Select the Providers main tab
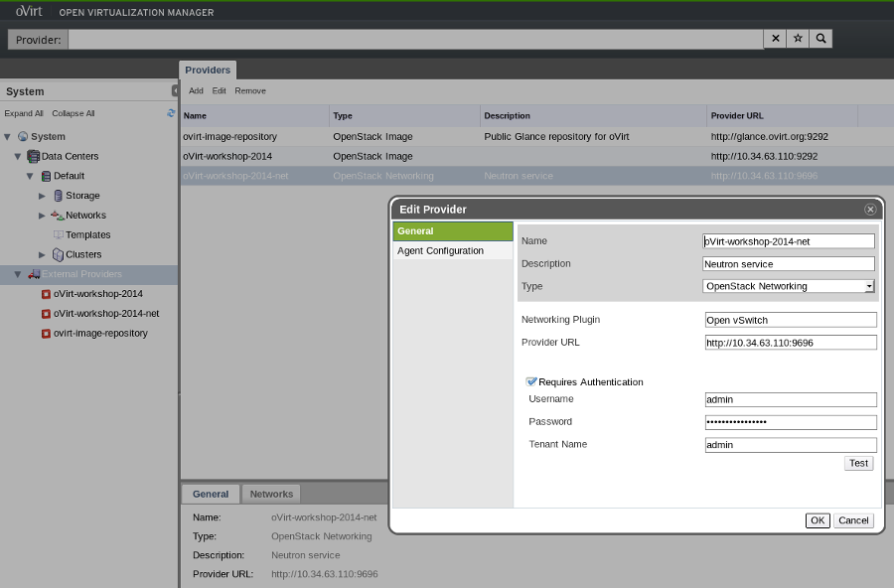Image resolution: width=894 pixels, height=588 pixels. pyautogui.click(x=208, y=71)
